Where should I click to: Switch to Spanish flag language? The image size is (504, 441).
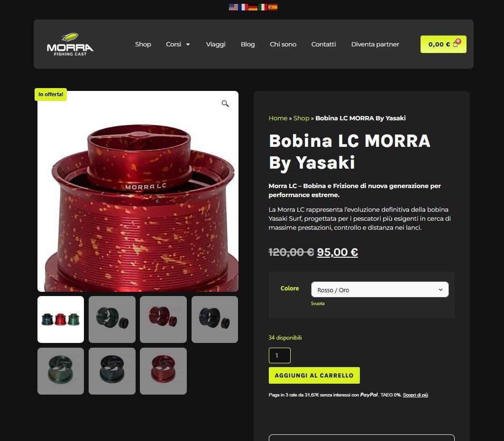point(273,7)
